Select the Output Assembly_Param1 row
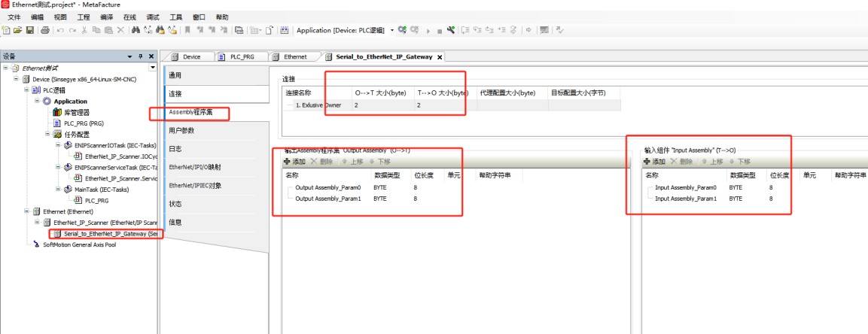Image resolution: width=868 pixels, height=334 pixels. tap(327, 199)
